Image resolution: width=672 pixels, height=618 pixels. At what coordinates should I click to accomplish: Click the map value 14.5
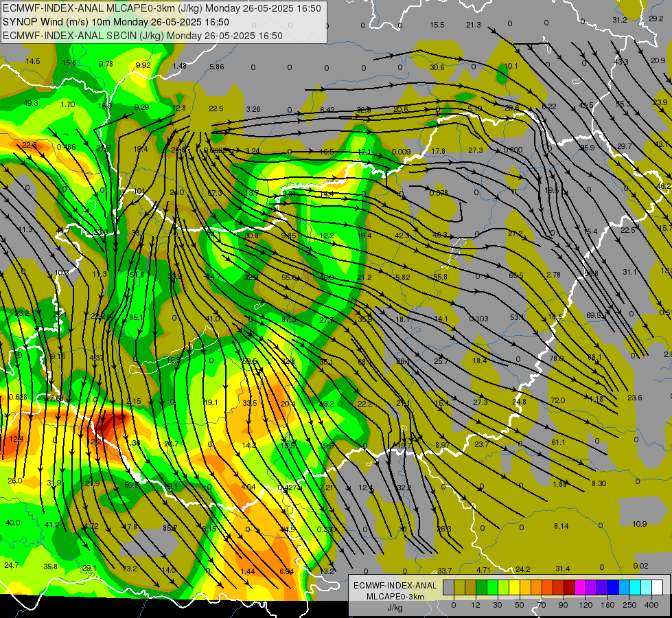click(32, 61)
